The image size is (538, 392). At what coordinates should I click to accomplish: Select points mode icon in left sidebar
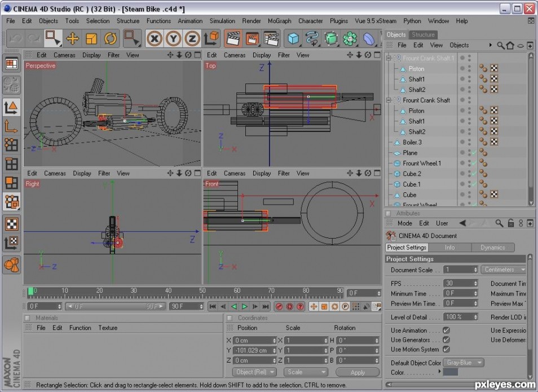click(11, 145)
